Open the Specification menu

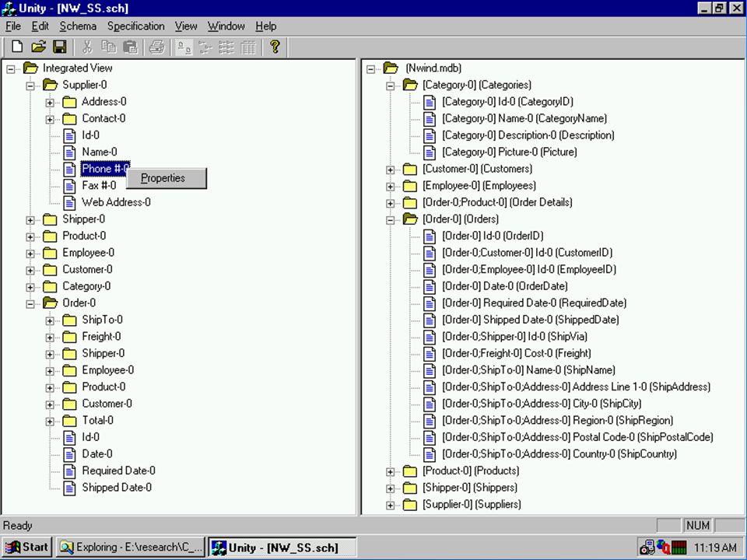(x=135, y=26)
